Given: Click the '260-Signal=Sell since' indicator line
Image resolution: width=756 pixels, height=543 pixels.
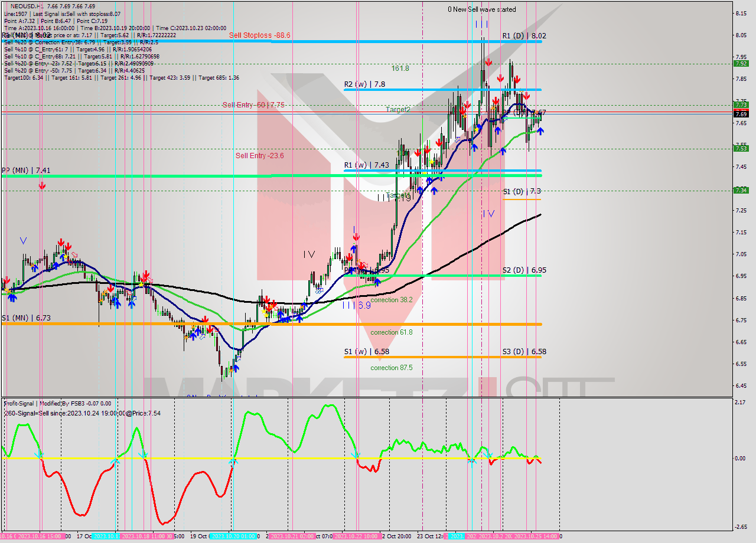Looking at the screenshot, I should point(82,413).
